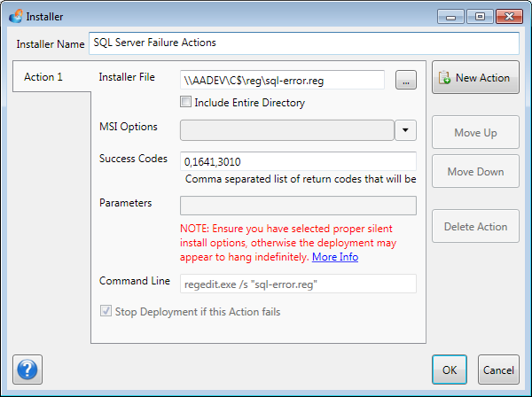Open the More Info link
532x397 pixels.
335,257
